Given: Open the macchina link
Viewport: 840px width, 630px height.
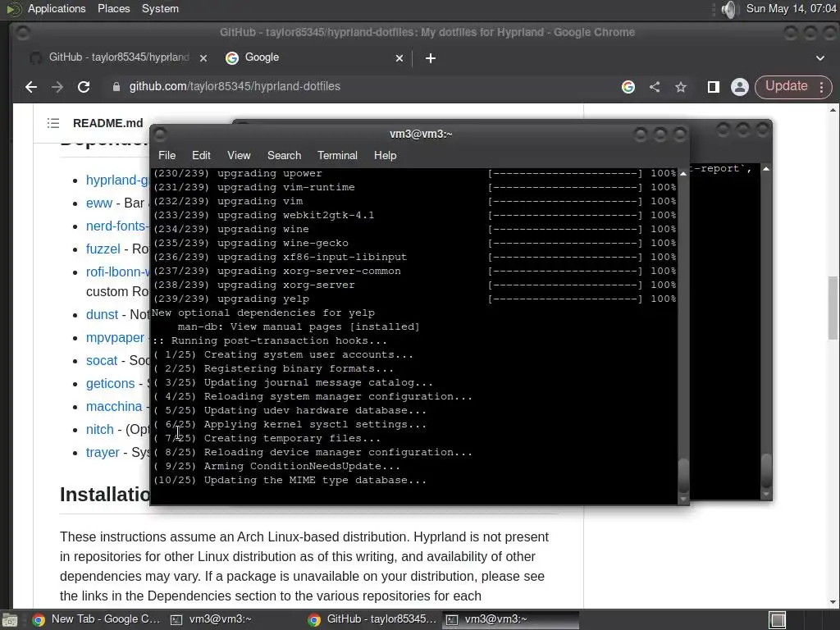Looking at the screenshot, I should [x=114, y=407].
